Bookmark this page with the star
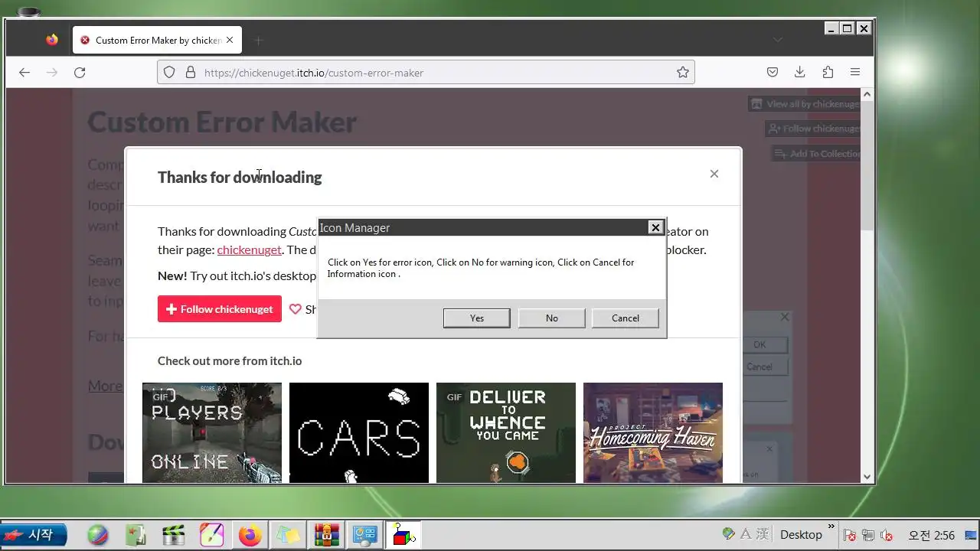 click(x=683, y=73)
